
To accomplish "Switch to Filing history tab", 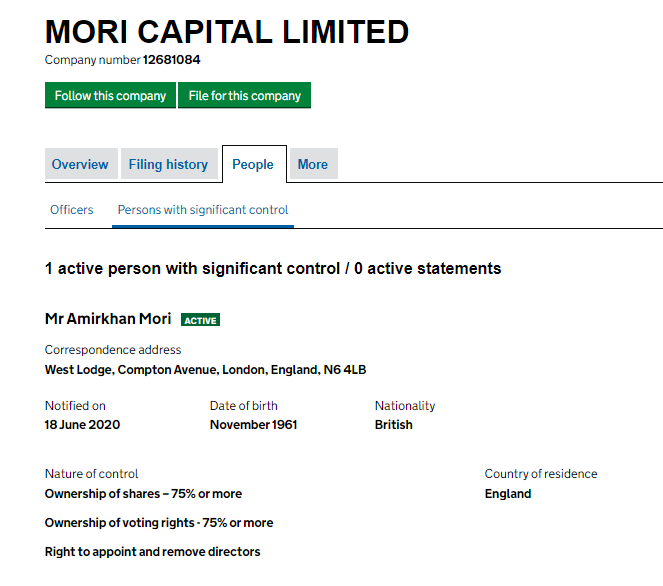I will click(168, 164).
